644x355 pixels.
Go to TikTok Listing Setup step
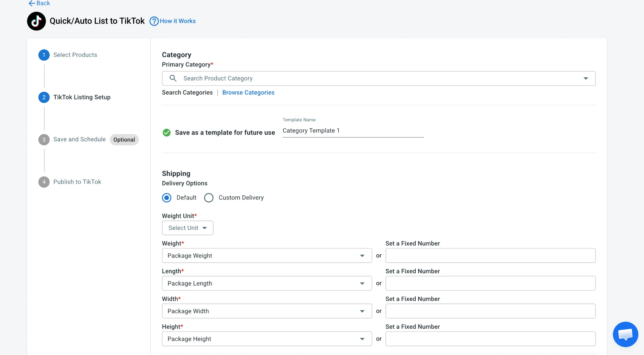coord(82,97)
